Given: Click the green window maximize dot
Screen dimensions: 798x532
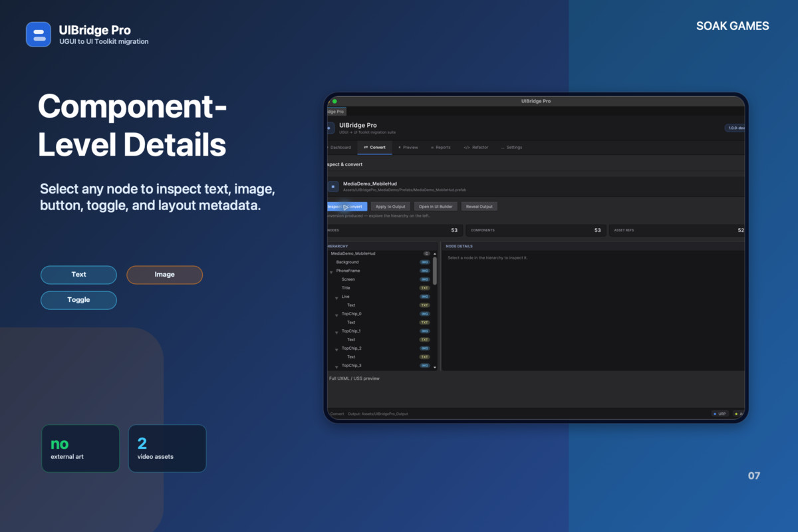Looking at the screenshot, I should [334, 101].
